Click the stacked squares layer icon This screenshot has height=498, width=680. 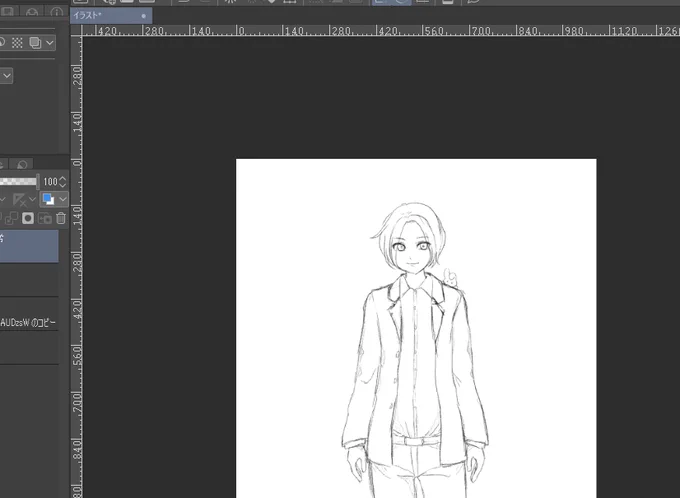pyautogui.click(x=35, y=43)
